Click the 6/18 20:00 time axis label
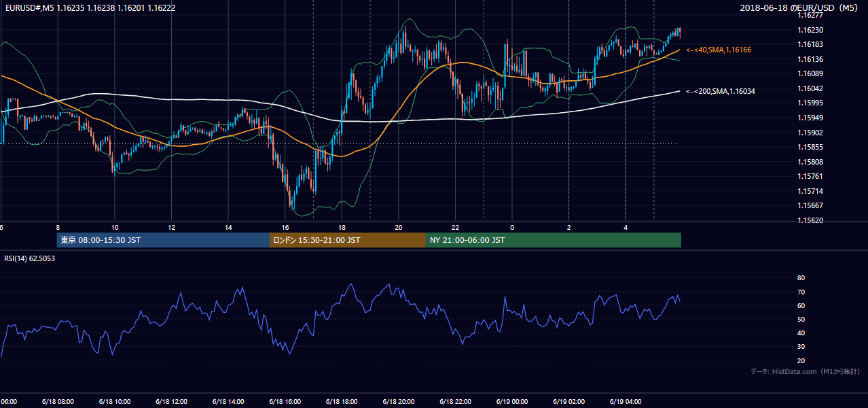Screen dimensions: 868x408 399,401
